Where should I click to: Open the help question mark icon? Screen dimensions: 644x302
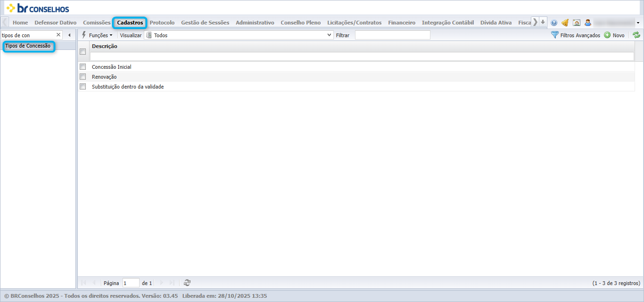click(x=554, y=23)
